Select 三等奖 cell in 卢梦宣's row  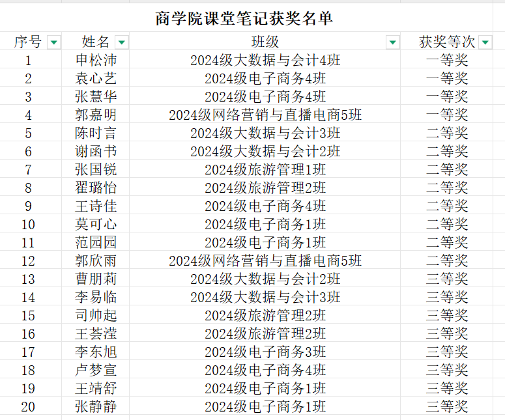click(447, 371)
